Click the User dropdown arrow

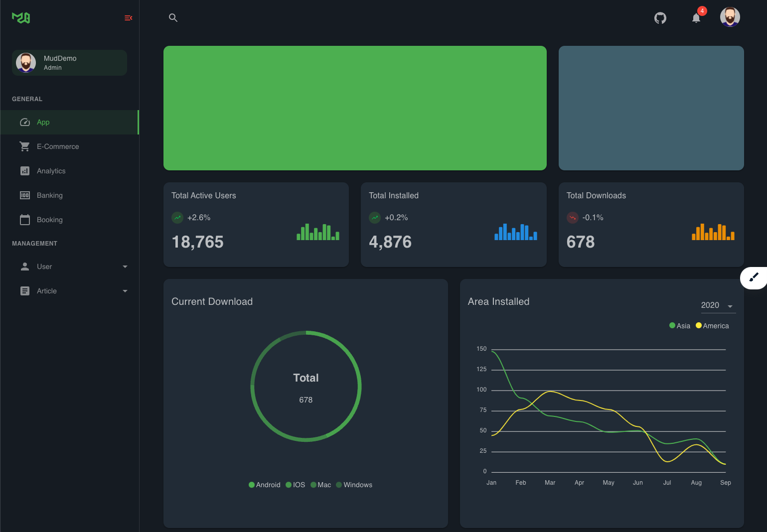coord(125,266)
